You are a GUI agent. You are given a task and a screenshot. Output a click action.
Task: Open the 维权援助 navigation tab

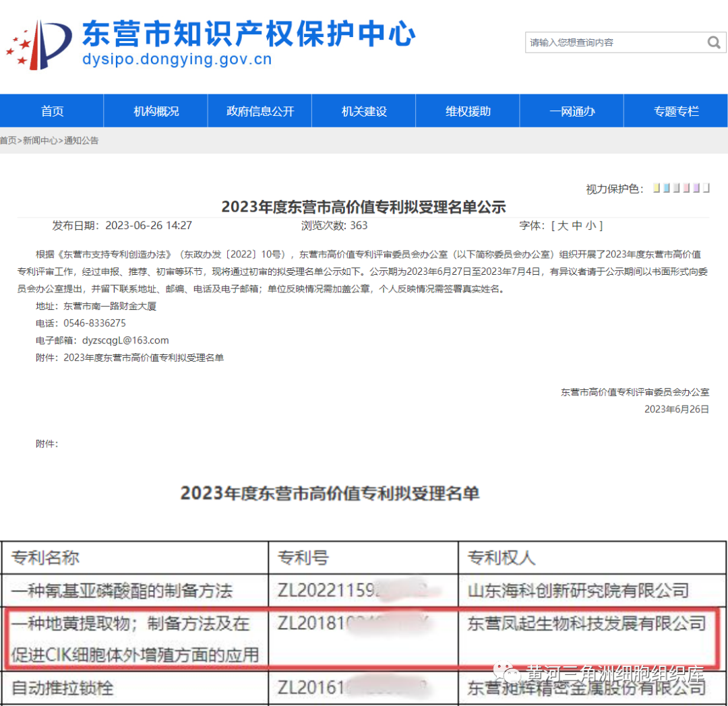coord(468,111)
